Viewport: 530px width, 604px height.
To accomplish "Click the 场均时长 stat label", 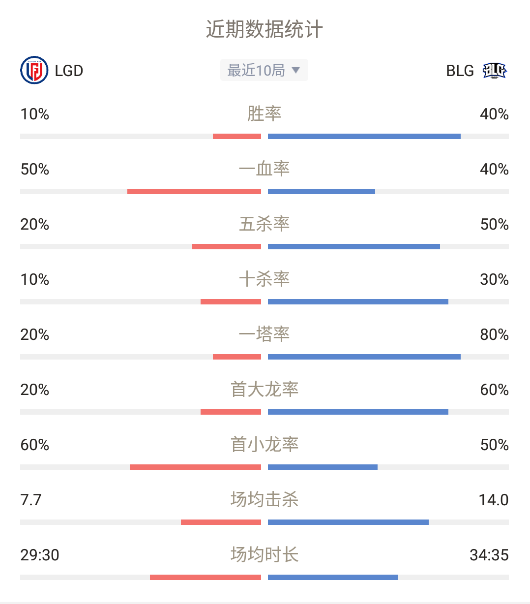I will pyautogui.click(x=264, y=555).
